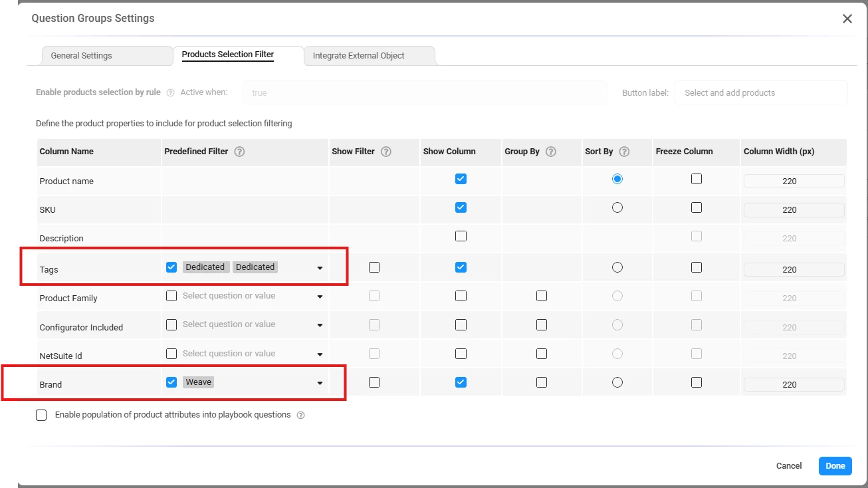868x488 pixels.
Task: Open help icon next to Sort By header
Action: click(624, 152)
